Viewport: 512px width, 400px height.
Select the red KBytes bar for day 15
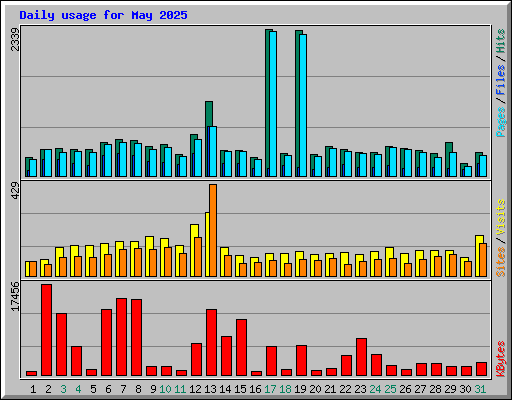click(x=241, y=348)
